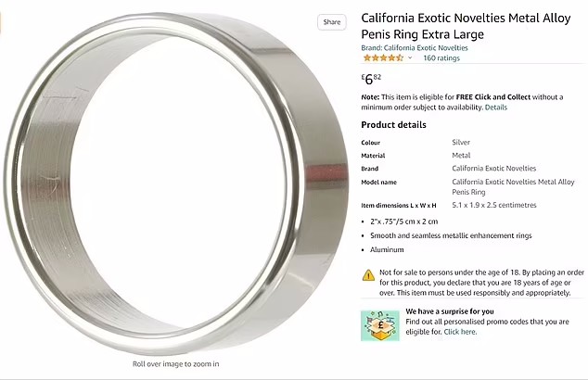Follow the promo codes 'Click here' link
Screen dimensions: 588x380
460,331
